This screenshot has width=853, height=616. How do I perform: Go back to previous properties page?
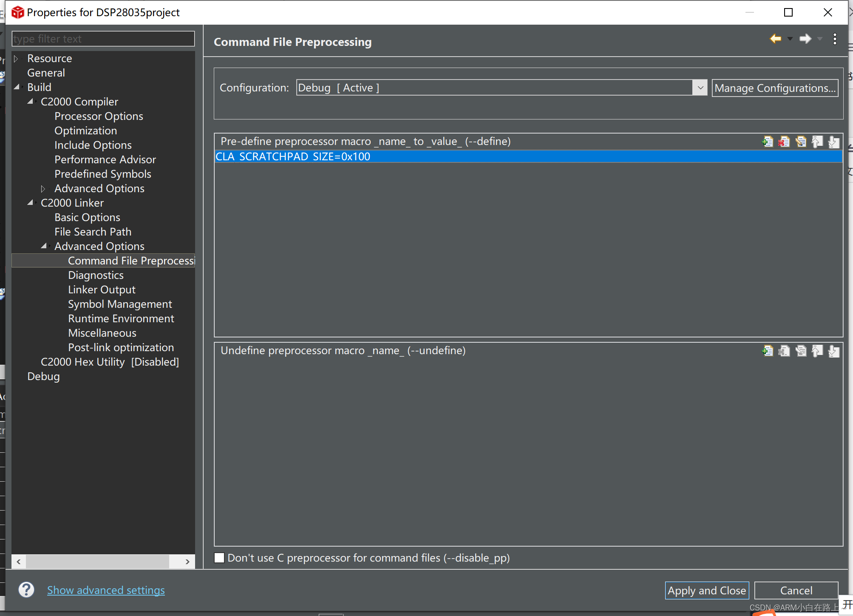pyautogui.click(x=776, y=39)
